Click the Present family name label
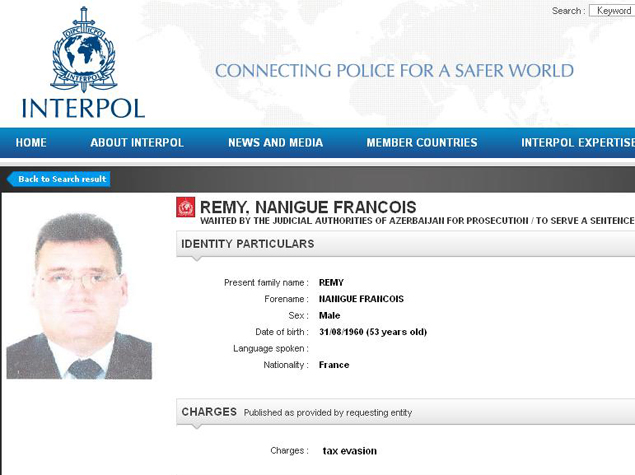The width and height of the screenshot is (635, 475). point(266,283)
